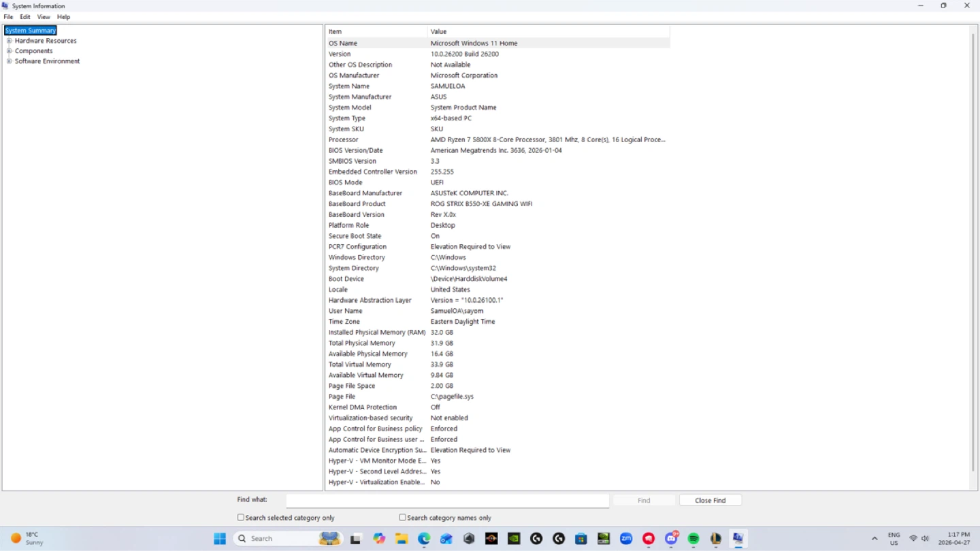The height and width of the screenshot is (551, 980).
Task: Click the 'C:\pagefile.sys' value
Action: [x=452, y=397]
